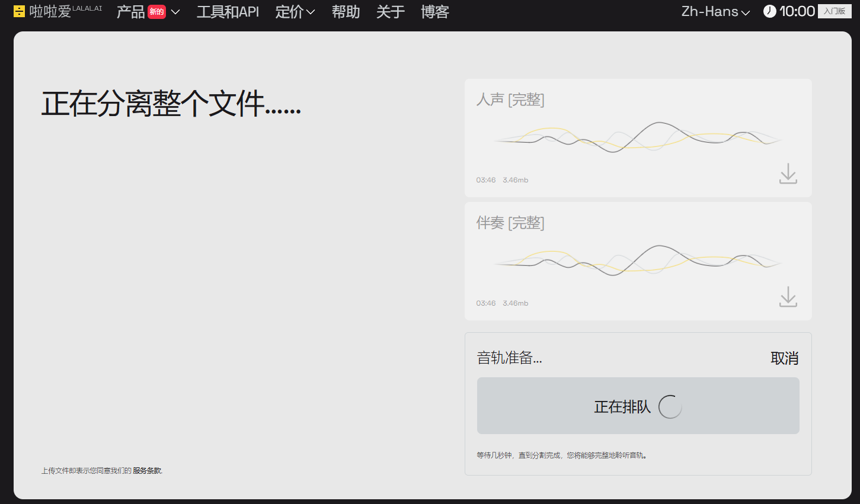Download the 伴奏 (accompaniment) track
This screenshot has height=504, width=860.
(x=788, y=297)
